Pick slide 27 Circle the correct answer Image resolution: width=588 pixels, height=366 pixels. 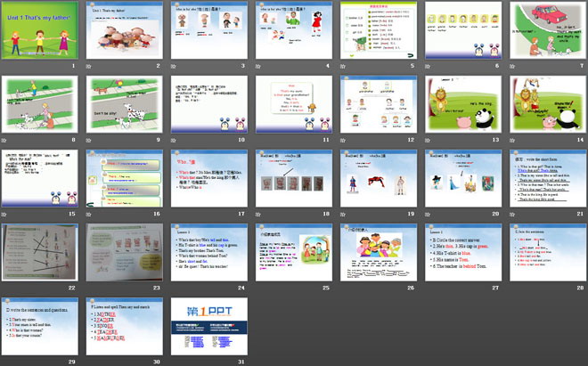[461, 252]
